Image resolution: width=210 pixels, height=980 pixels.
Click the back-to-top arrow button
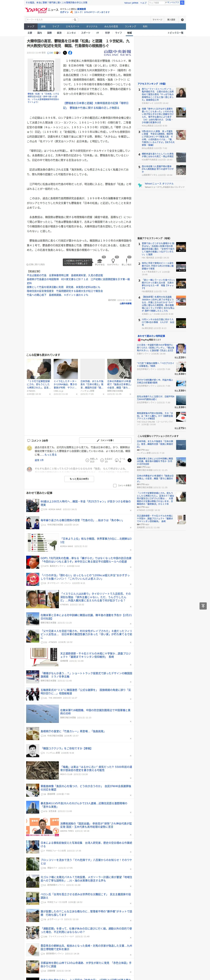203,606
